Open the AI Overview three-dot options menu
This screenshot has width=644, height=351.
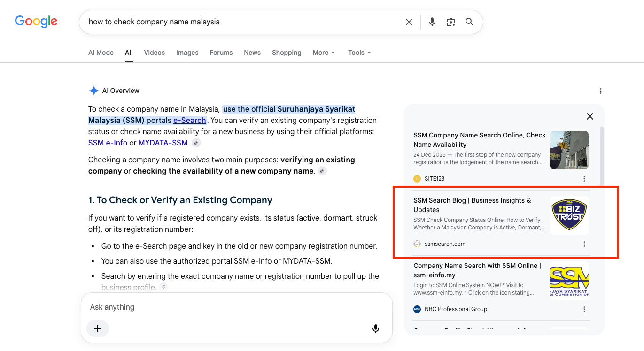pyautogui.click(x=600, y=91)
